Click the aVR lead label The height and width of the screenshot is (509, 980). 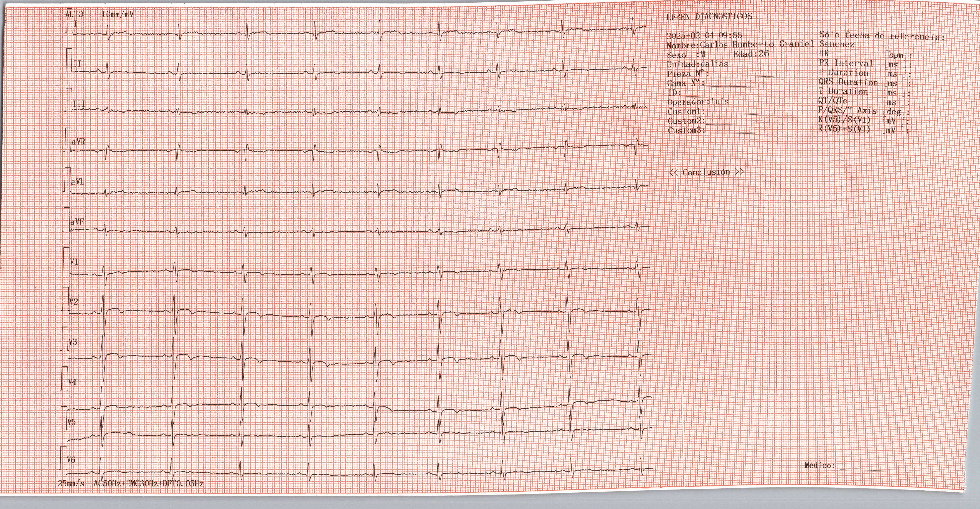point(78,142)
